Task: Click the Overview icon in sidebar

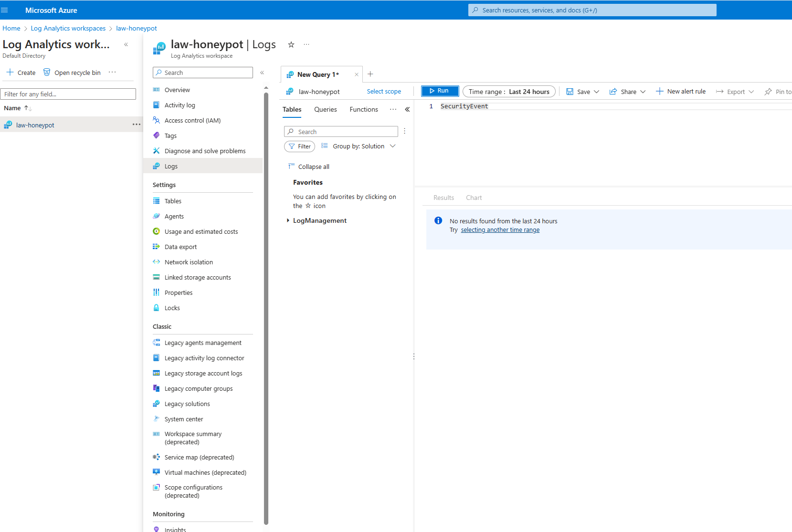Action: point(156,90)
